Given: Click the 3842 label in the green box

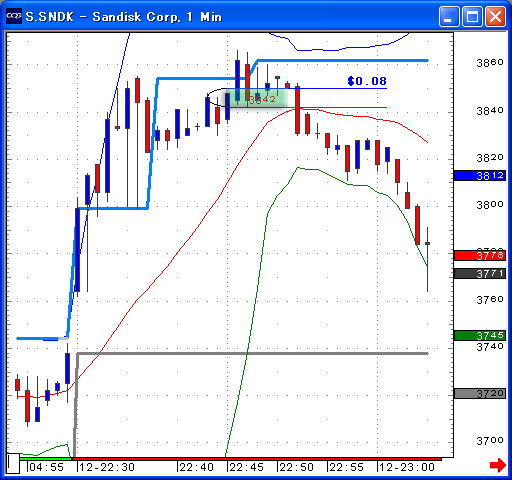Looking at the screenshot, I should click(262, 99).
